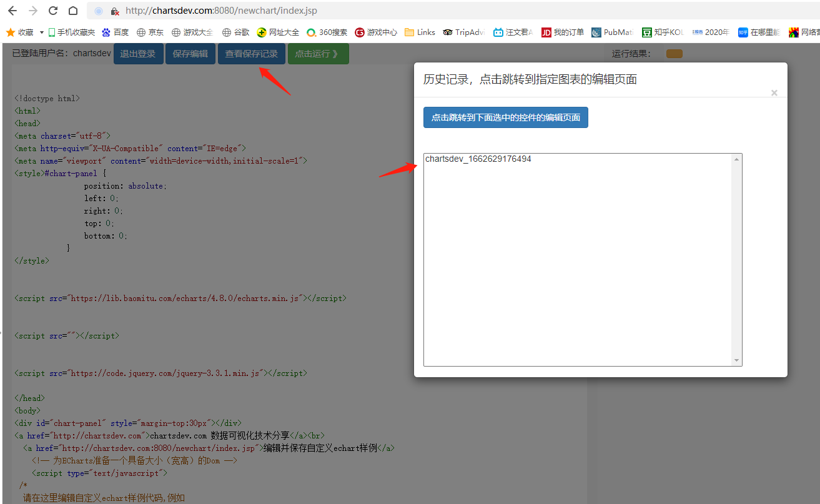Click the 已登陆用户名: chartsdev label
The image size is (820, 504).
pos(62,54)
